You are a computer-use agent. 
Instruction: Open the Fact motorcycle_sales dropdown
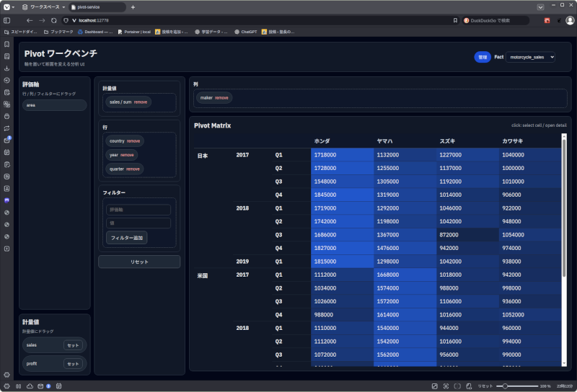(530, 57)
